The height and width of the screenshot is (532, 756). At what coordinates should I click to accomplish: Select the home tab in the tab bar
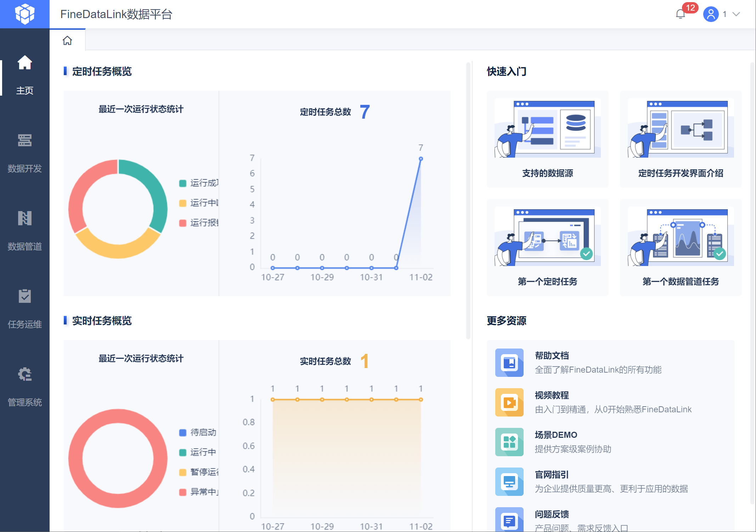(67, 41)
